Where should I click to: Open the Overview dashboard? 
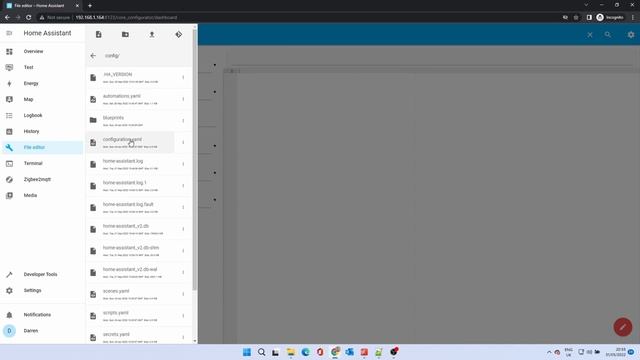tap(42, 51)
